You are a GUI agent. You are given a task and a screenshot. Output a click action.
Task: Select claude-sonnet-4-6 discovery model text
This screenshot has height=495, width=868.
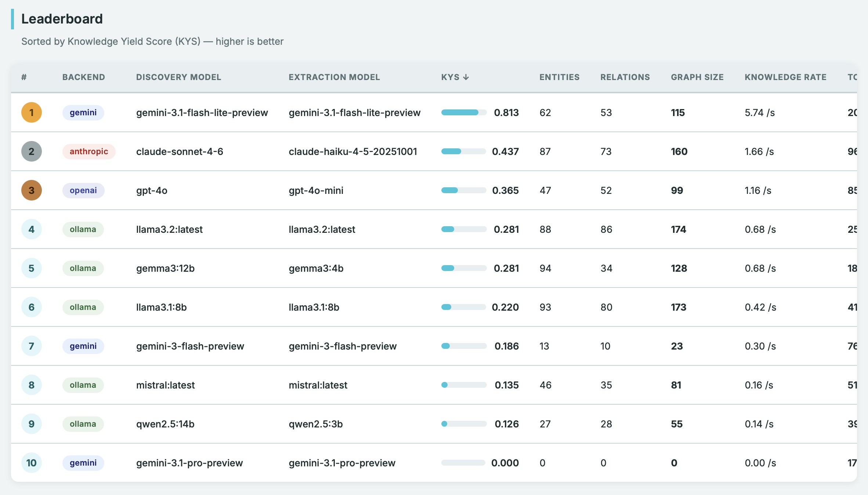click(180, 151)
